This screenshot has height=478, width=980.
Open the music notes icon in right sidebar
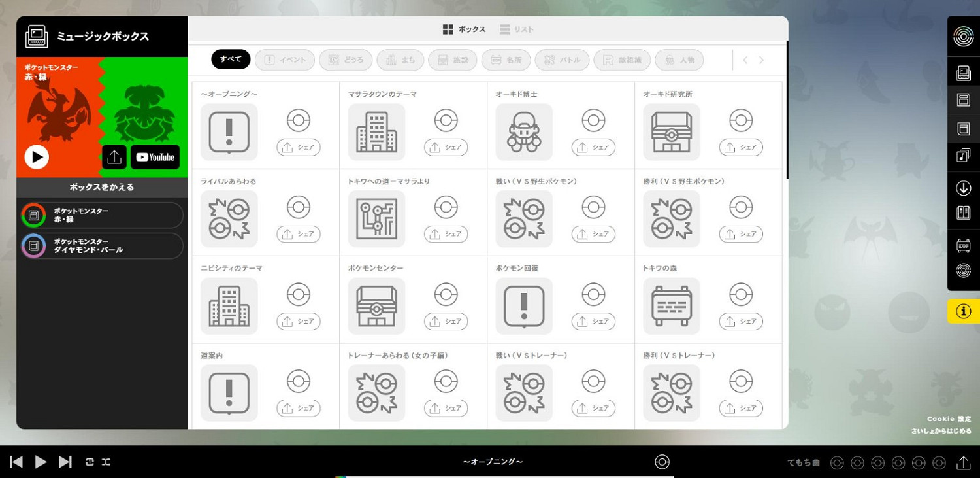click(963, 156)
